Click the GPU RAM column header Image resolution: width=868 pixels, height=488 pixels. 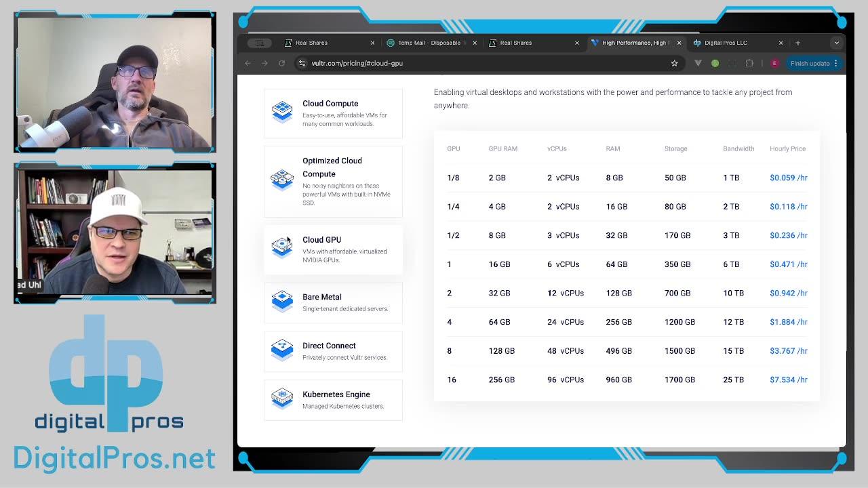(503, 148)
